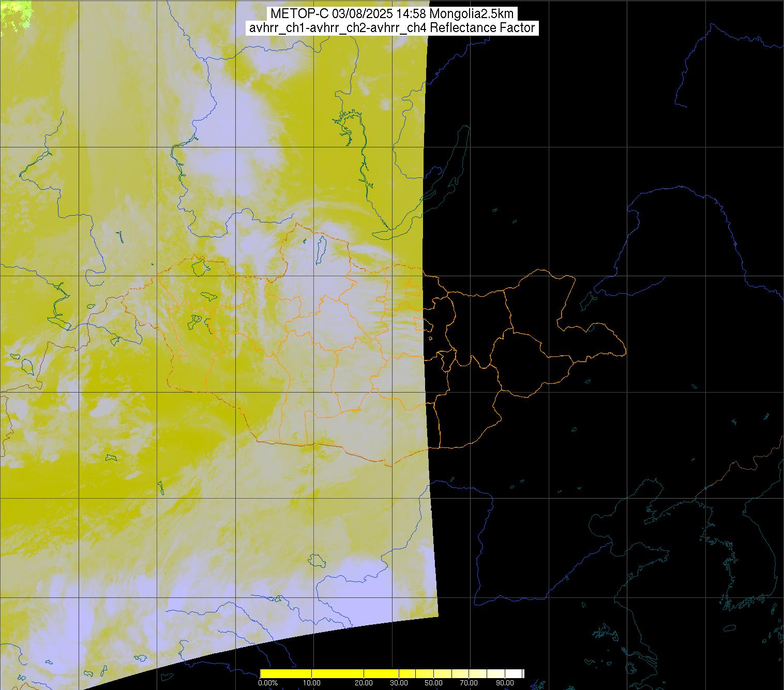Click the Qinghai Lake outline in the south
The height and width of the screenshot is (690, 784).
pyautogui.click(x=315, y=560)
